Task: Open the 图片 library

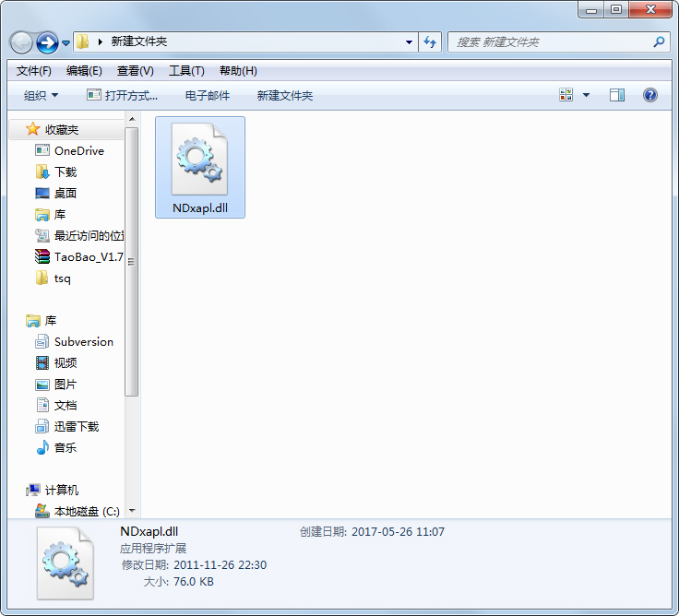Action: pos(65,384)
